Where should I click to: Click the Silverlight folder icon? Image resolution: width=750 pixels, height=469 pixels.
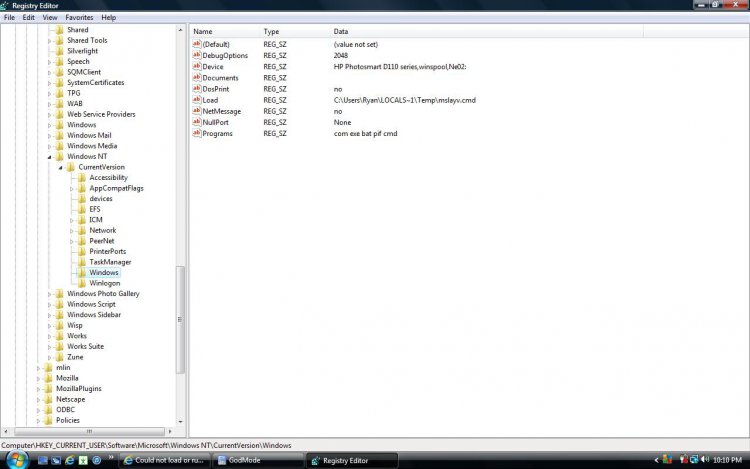pyautogui.click(x=59, y=51)
